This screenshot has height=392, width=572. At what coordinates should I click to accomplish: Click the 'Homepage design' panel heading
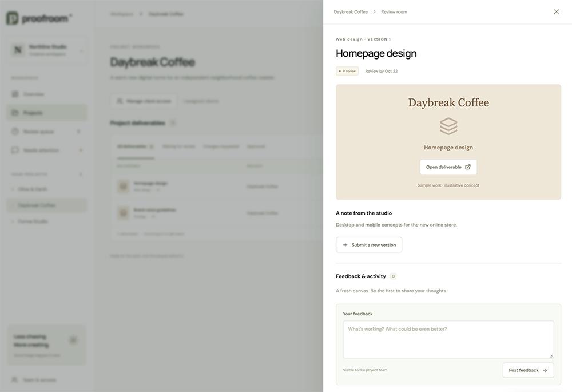point(376,53)
